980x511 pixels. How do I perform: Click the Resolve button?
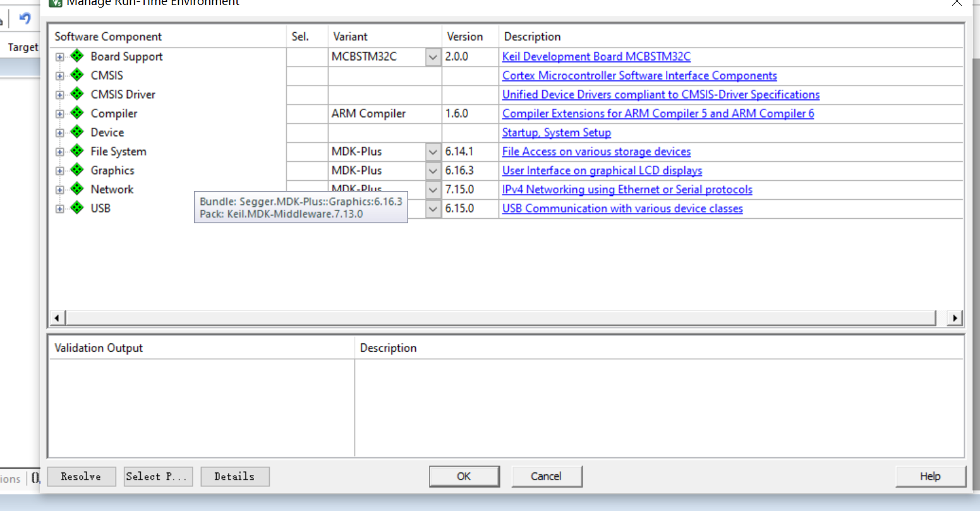pyautogui.click(x=81, y=476)
